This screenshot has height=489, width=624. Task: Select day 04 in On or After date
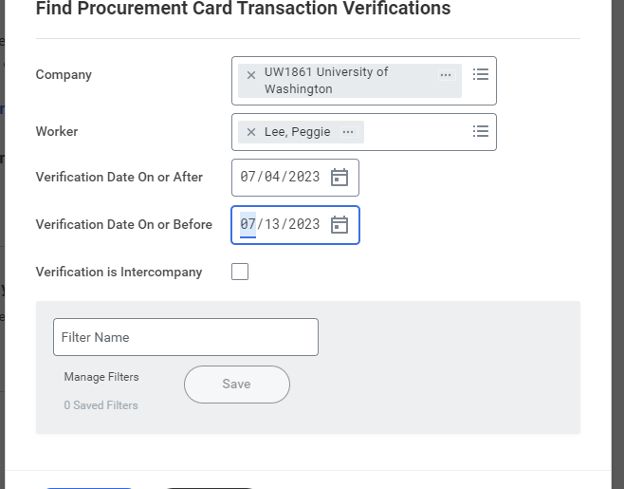(272, 177)
